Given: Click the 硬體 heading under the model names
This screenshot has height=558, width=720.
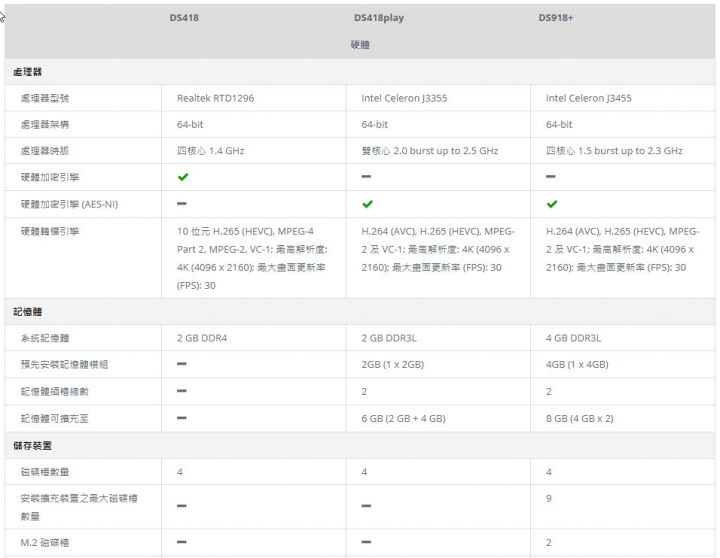Looking at the screenshot, I should [360, 45].
